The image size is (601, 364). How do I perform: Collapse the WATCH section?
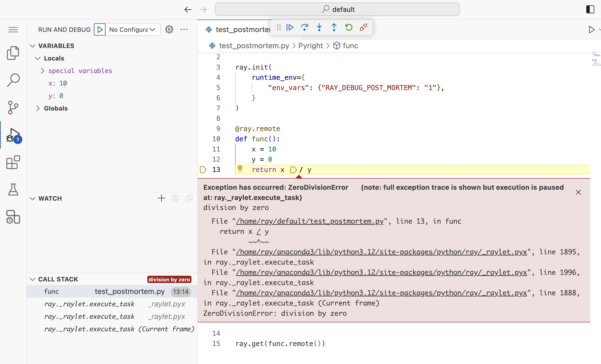click(33, 198)
